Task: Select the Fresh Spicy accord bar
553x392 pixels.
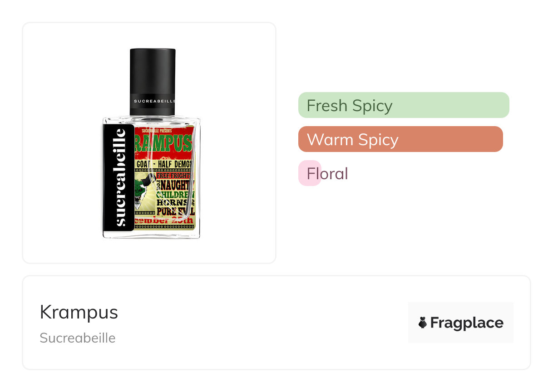Action: [403, 105]
